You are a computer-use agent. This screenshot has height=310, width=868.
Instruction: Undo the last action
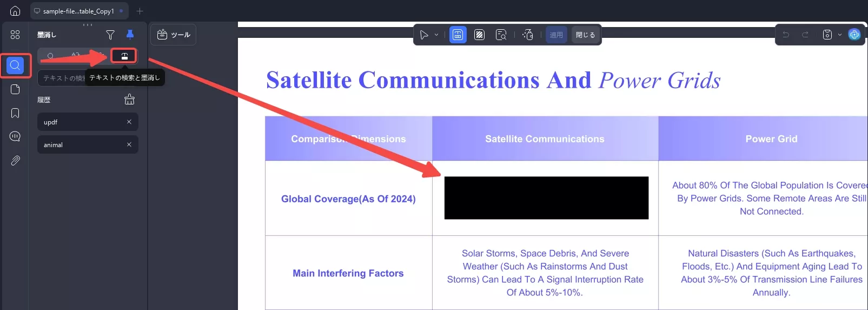click(x=786, y=35)
